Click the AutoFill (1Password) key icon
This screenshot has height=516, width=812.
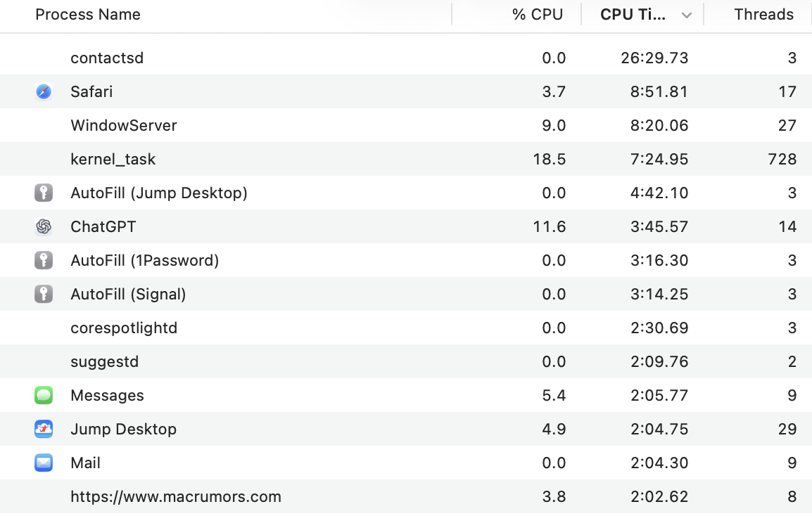pyautogui.click(x=44, y=260)
